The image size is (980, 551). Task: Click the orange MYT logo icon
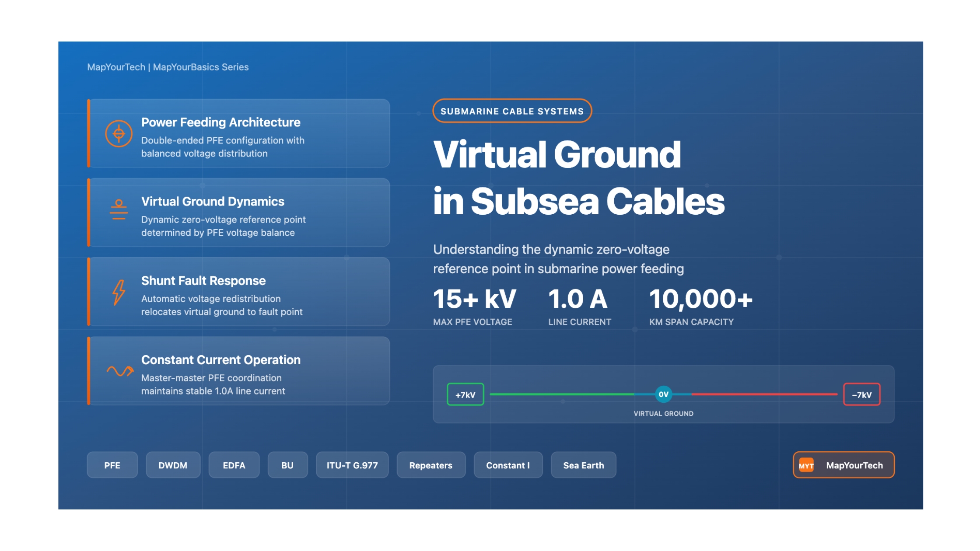pos(806,465)
